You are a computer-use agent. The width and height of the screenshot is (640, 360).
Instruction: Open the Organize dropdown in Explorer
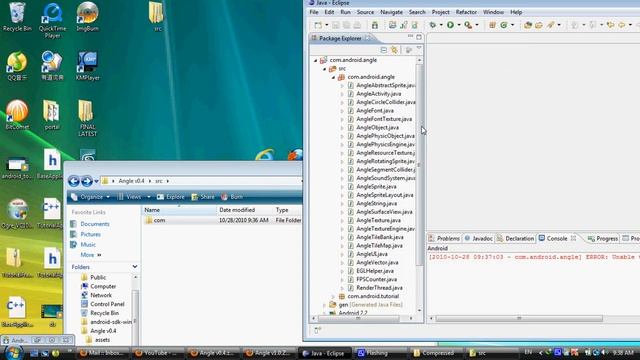tap(90, 197)
